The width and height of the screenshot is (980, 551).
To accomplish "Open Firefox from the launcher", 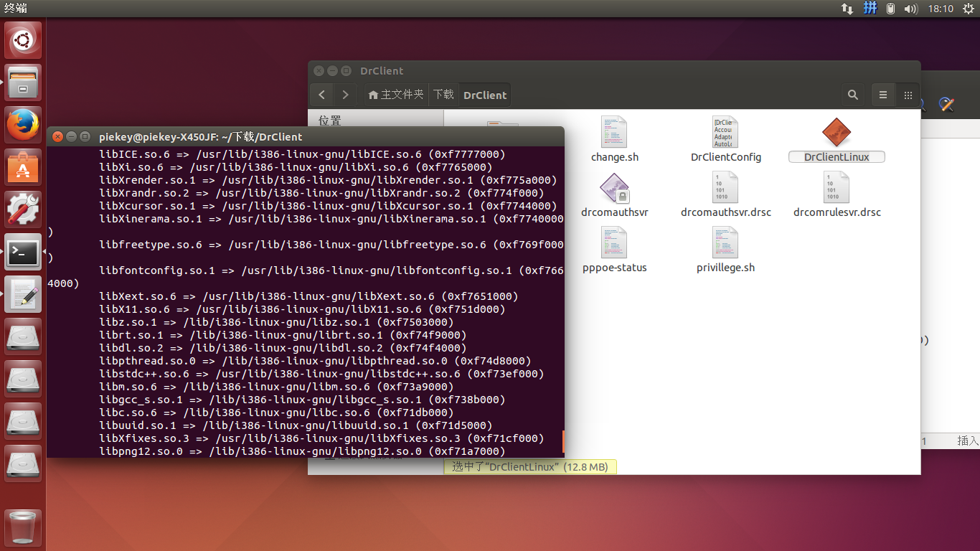I will click(23, 125).
